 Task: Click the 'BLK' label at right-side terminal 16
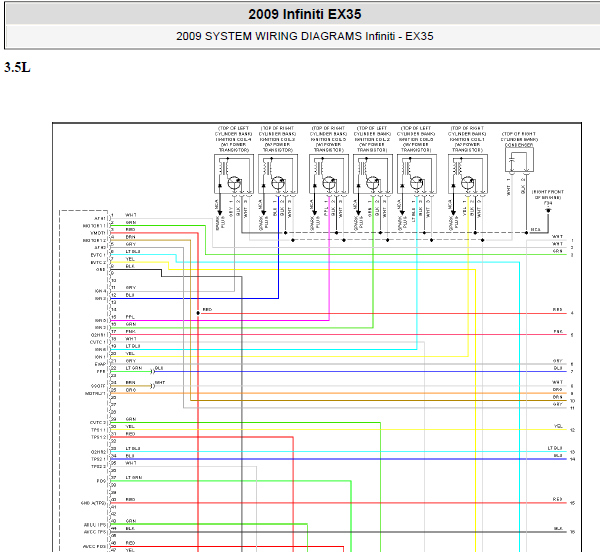[558, 528]
